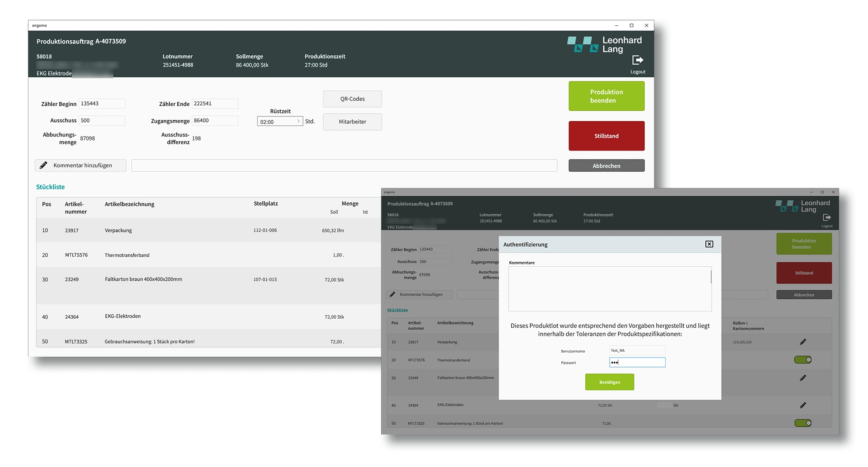Click Leonhard Lang logo in the back window
The height and width of the screenshot is (467, 868).
coord(604,45)
